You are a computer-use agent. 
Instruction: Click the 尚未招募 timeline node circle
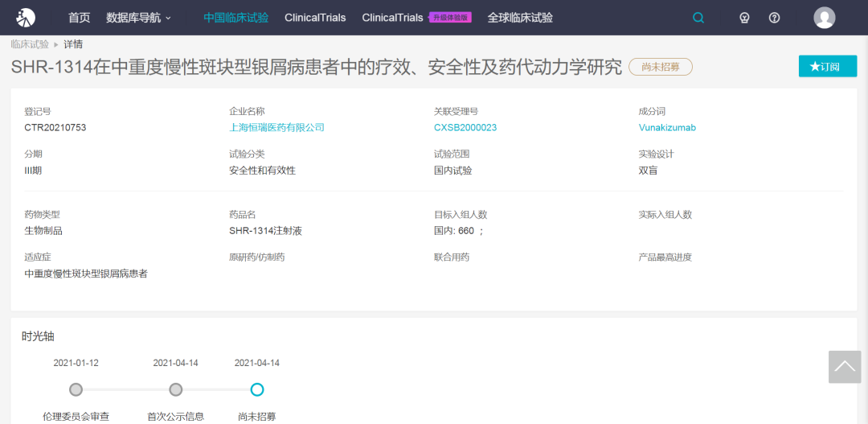257,389
